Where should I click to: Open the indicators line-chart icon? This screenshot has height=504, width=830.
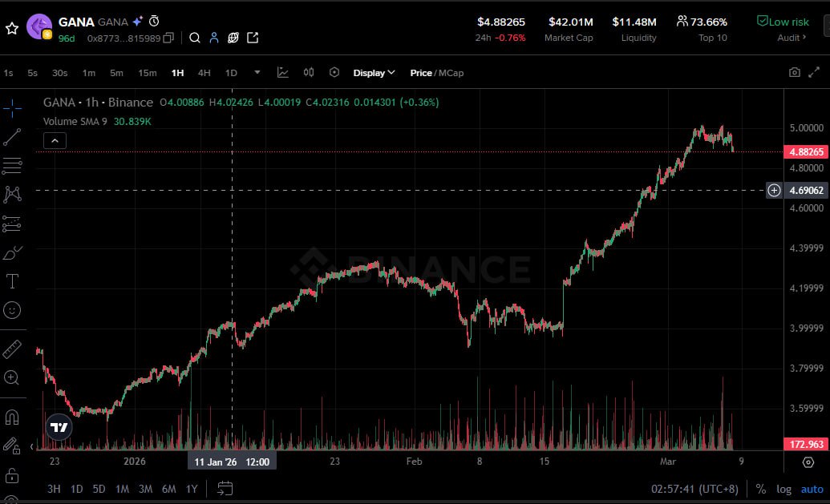[x=282, y=72]
